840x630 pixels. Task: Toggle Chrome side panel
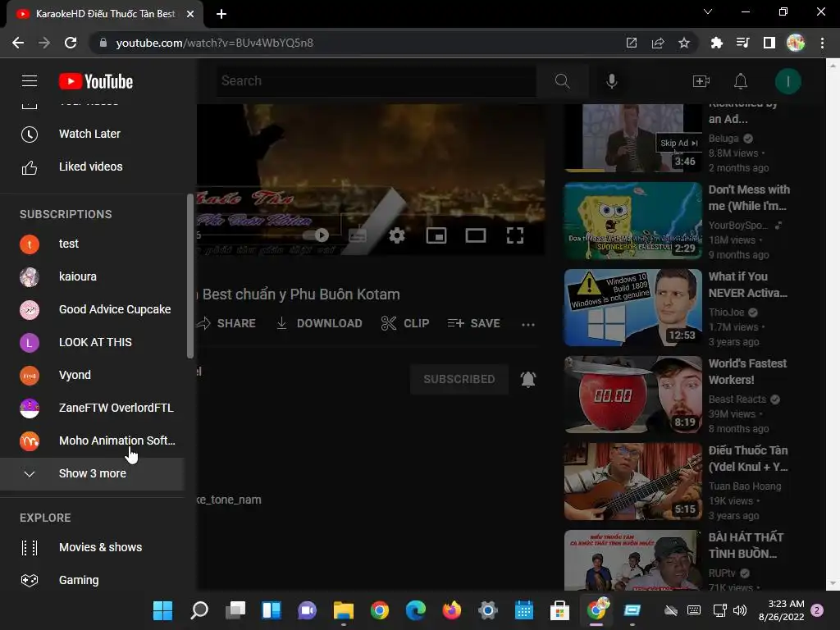click(769, 43)
